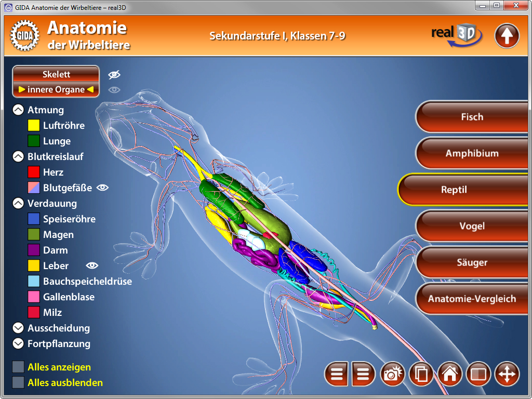Viewport: 532px width, 399px height.
Task: Click the camera screenshot icon
Action: pos(393,374)
